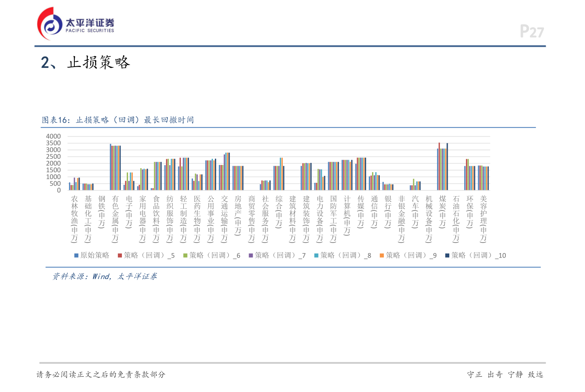Select the blue 原始策略 legend marker

tap(76, 255)
